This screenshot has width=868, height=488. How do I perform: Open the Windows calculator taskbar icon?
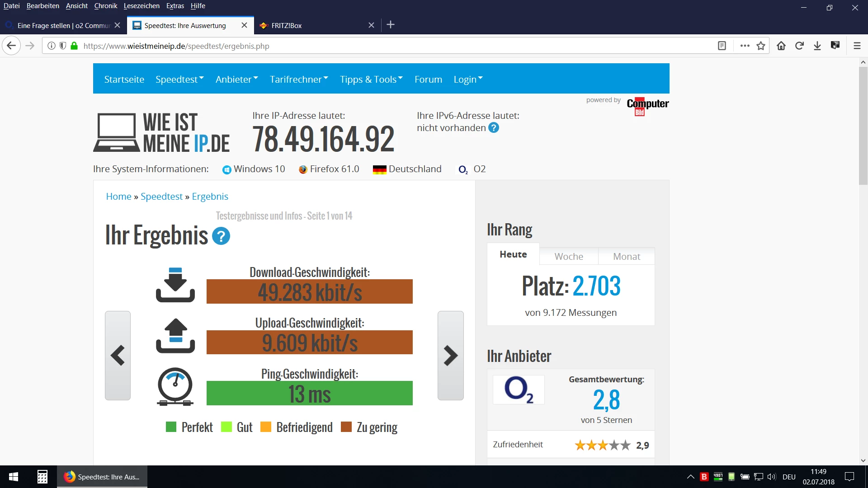42,477
